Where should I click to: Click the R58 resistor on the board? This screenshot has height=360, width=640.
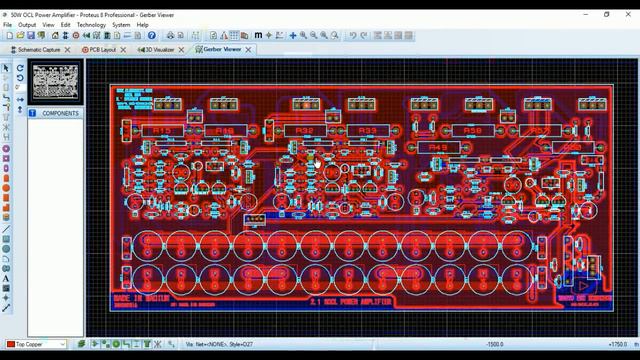473,131
